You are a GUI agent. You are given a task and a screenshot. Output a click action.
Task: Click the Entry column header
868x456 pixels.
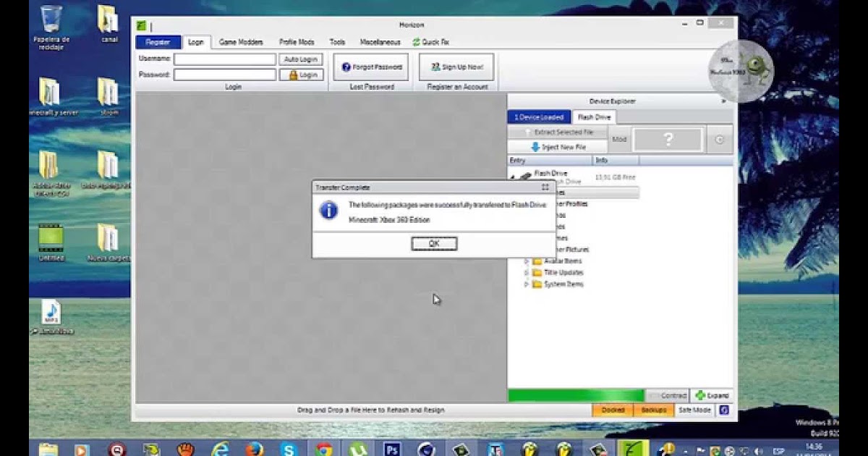(x=550, y=160)
